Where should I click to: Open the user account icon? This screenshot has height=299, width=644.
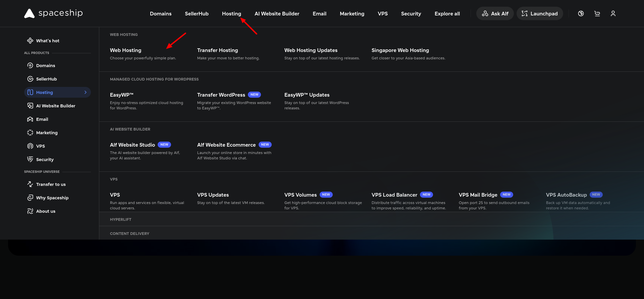click(x=613, y=13)
